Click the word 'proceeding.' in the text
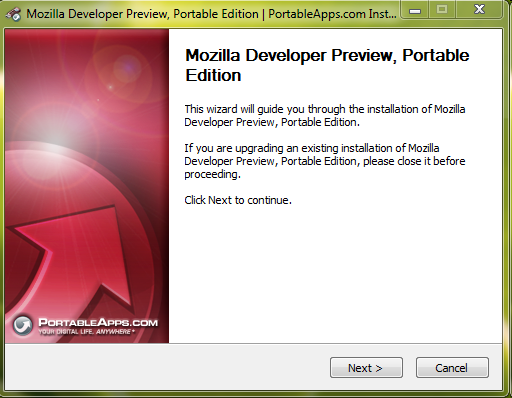 (x=212, y=174)
